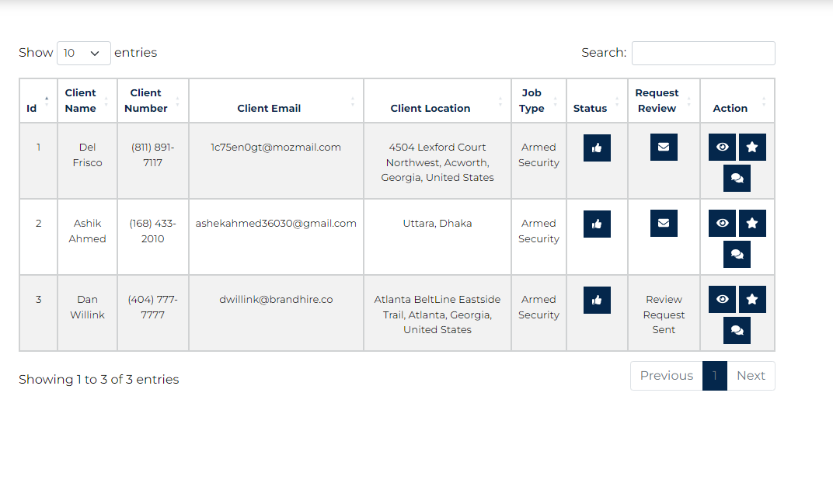View Del Frisco details with eye icon
Viewport: 833px width, 504px height.
(x=722, y=148)
